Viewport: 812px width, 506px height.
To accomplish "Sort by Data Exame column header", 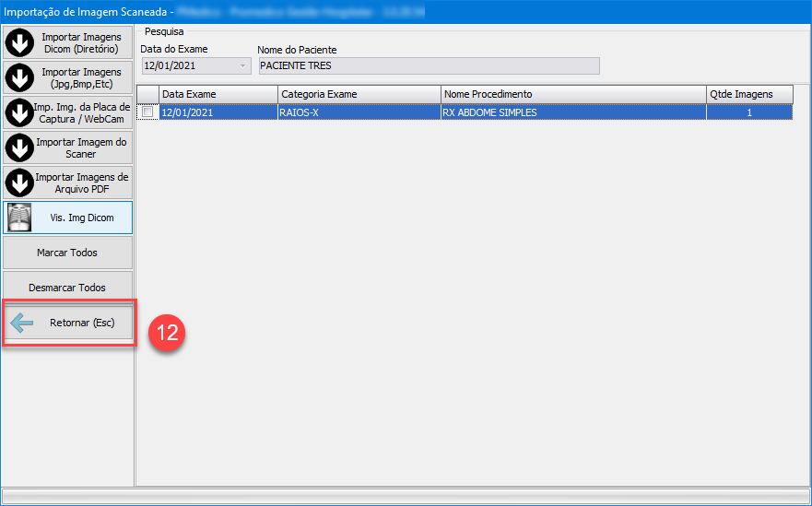I will point(218,94).
